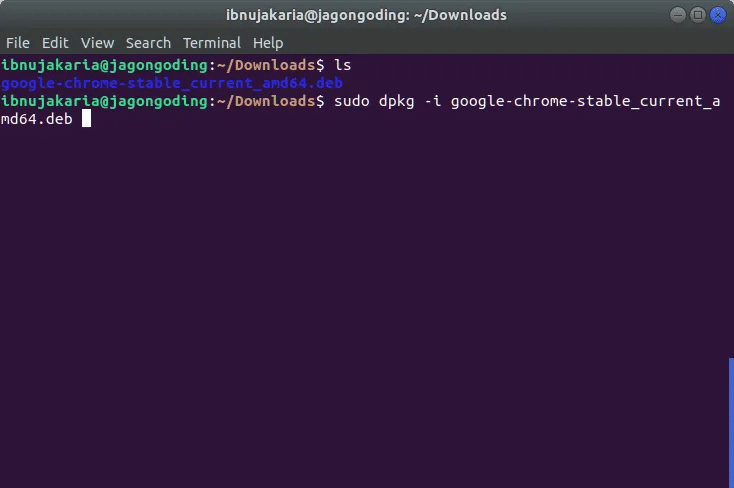The width and height of the screenshot is (734, 488).
Task: Open the File menu
Action: tap(18, 43)
